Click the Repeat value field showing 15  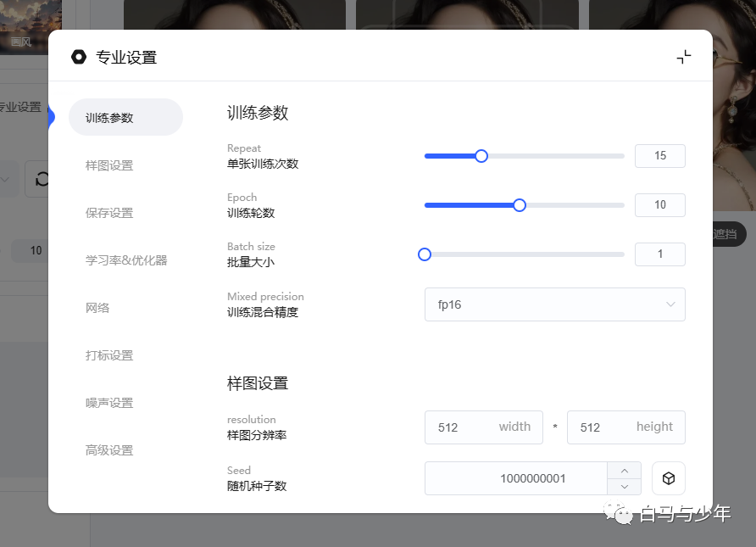tap(660, 156)
